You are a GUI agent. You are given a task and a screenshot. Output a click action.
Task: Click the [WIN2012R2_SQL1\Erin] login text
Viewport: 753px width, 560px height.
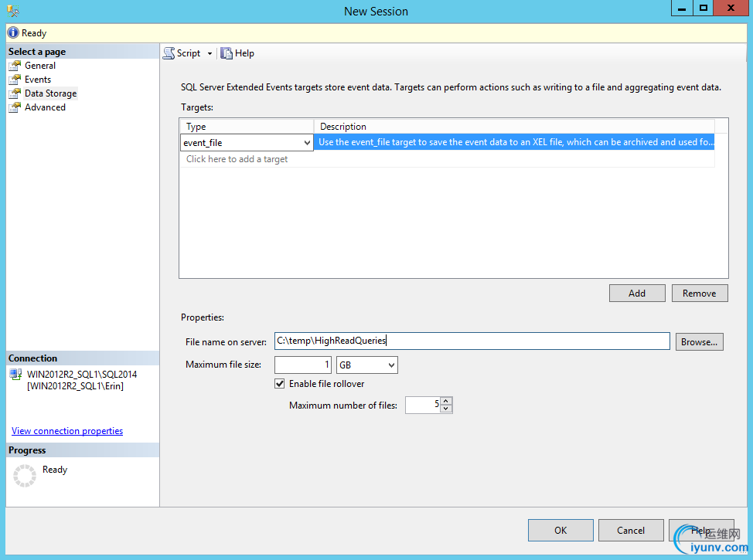[76, 386]
